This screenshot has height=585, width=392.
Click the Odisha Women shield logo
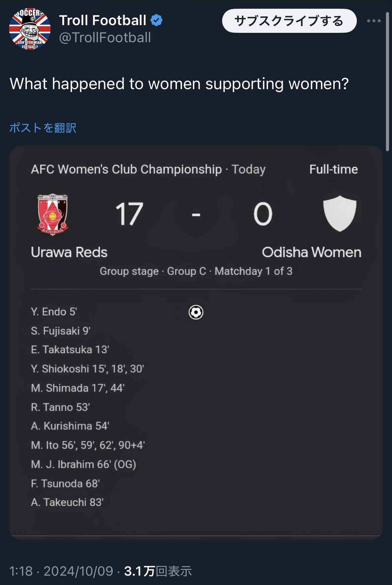(x=340, y=214)
